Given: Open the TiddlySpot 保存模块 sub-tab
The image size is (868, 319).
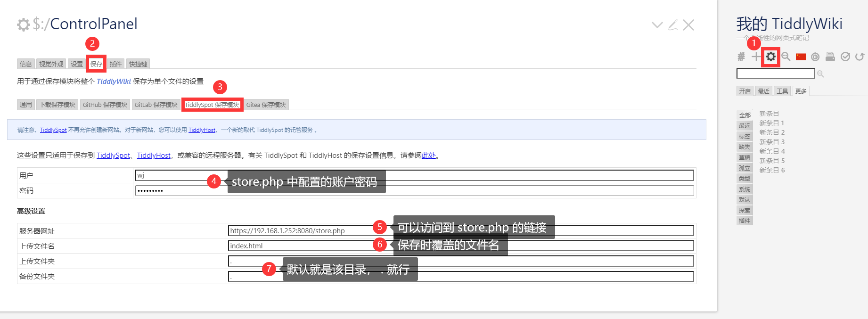Looking at the screenshot, I should (x=212, y=105).
